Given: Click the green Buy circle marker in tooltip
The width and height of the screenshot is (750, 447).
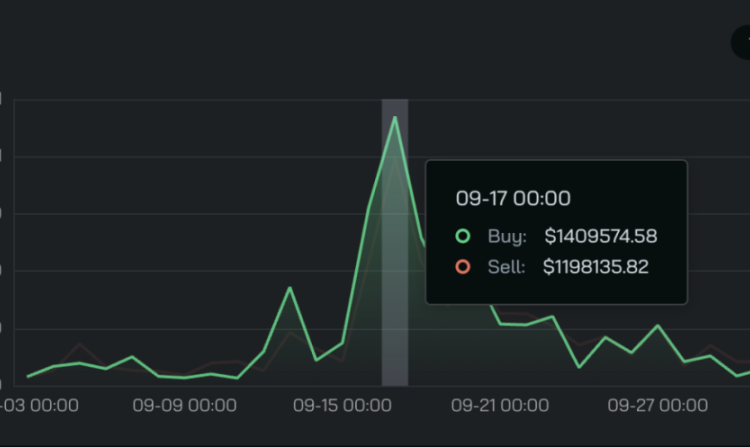Looking at the screenshot, I should click(x=462, y=237).
